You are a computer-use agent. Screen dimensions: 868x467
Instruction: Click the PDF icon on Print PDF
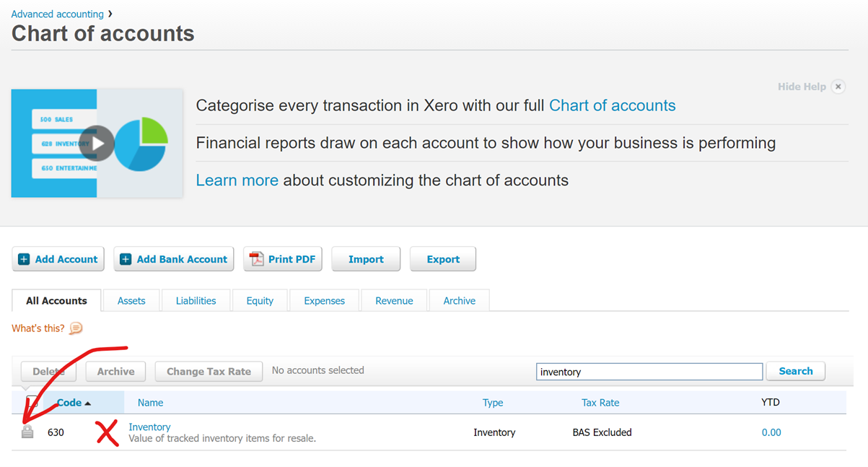256,259
